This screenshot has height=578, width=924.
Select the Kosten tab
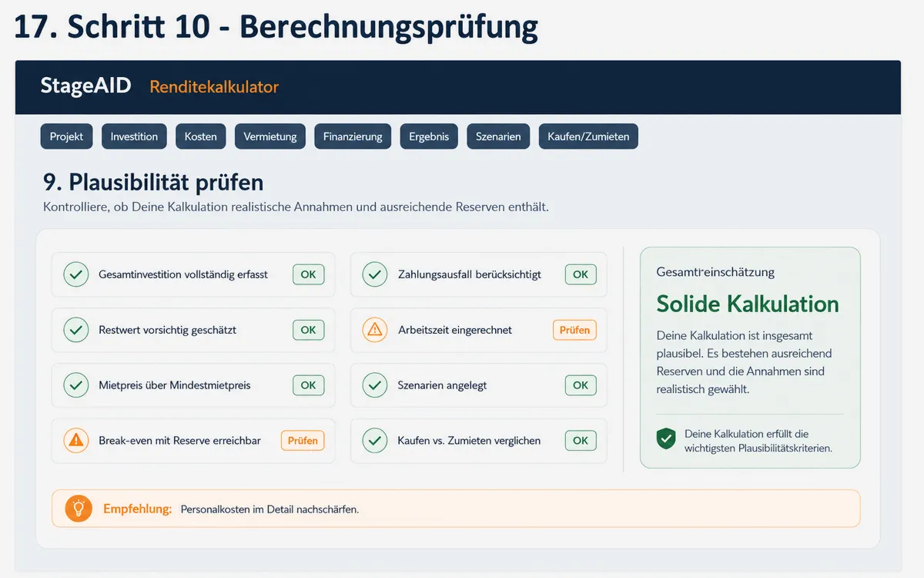click(201, 136)
